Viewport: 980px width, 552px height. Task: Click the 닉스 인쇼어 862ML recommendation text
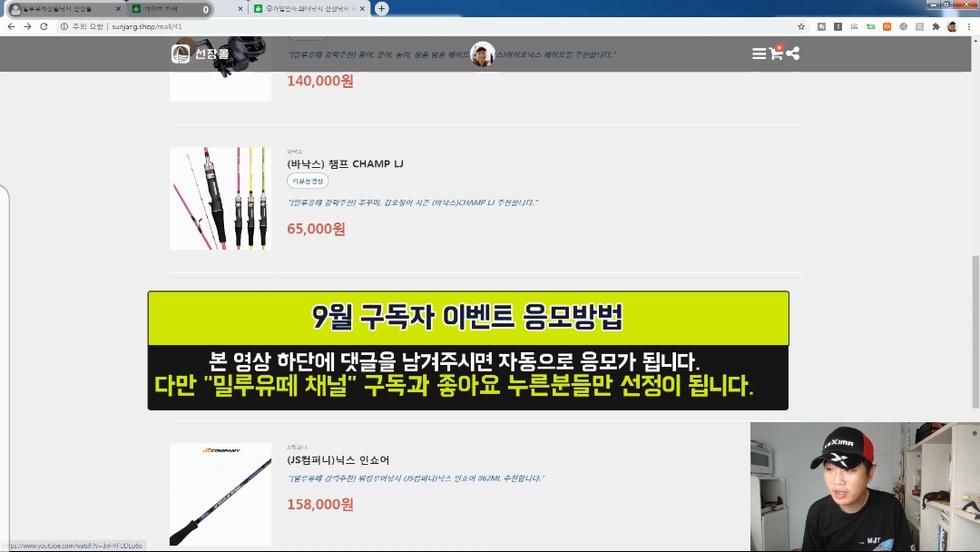click(416, 478)
